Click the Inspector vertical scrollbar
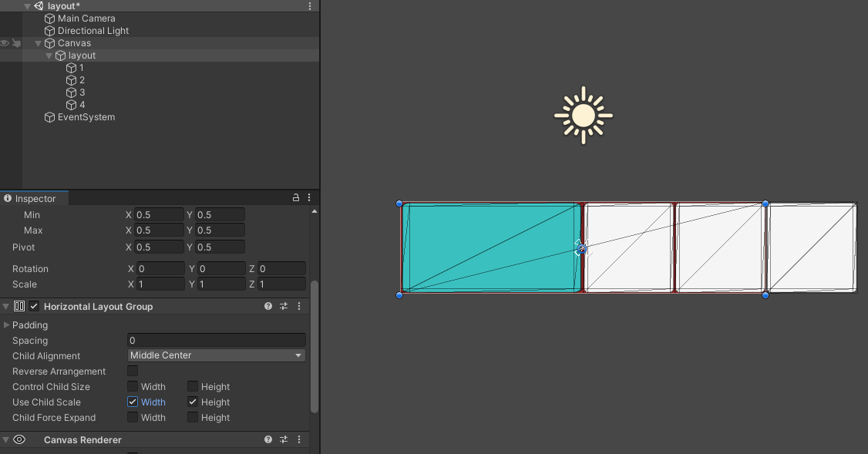868x454 pixels. coord(315,347)
